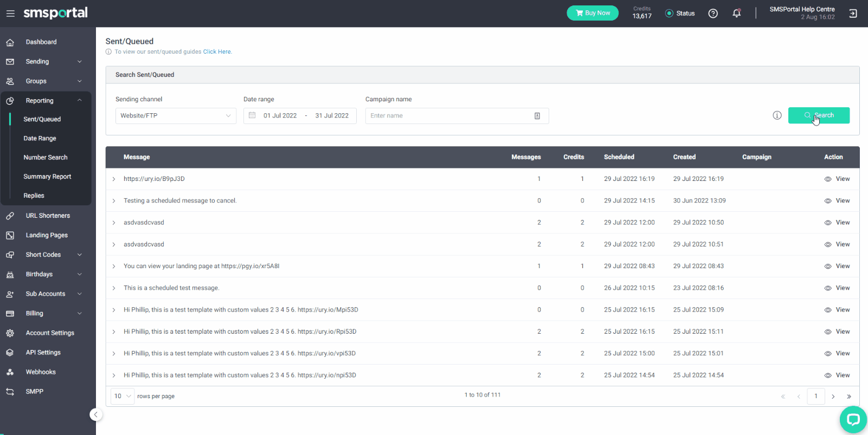868x435 pixels.
Task: Open the rows per page dropdown
Action: [123, 396]
